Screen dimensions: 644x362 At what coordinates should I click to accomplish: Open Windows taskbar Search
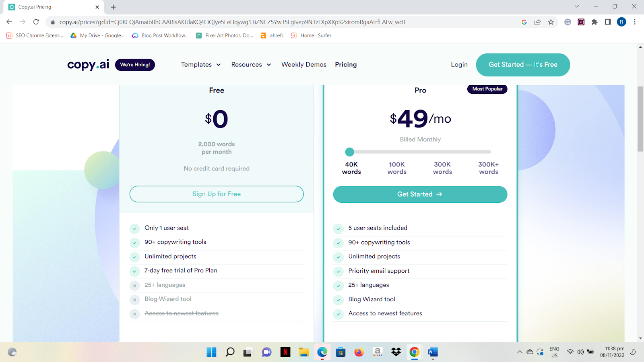(230, 352)
